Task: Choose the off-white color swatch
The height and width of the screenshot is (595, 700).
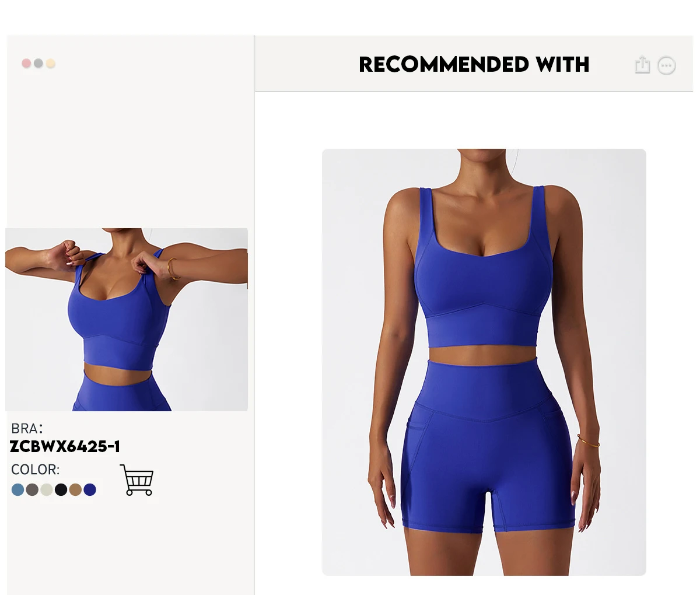Action: pos(47,489)
